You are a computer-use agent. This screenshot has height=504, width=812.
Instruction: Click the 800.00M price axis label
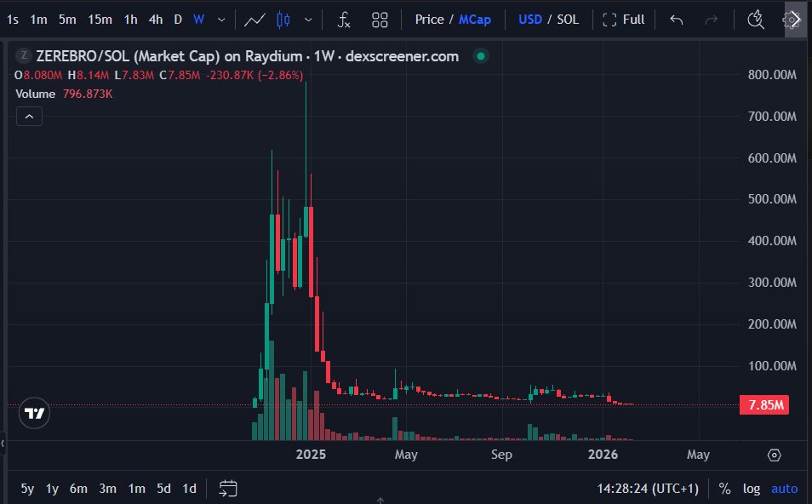coord(772,75)
